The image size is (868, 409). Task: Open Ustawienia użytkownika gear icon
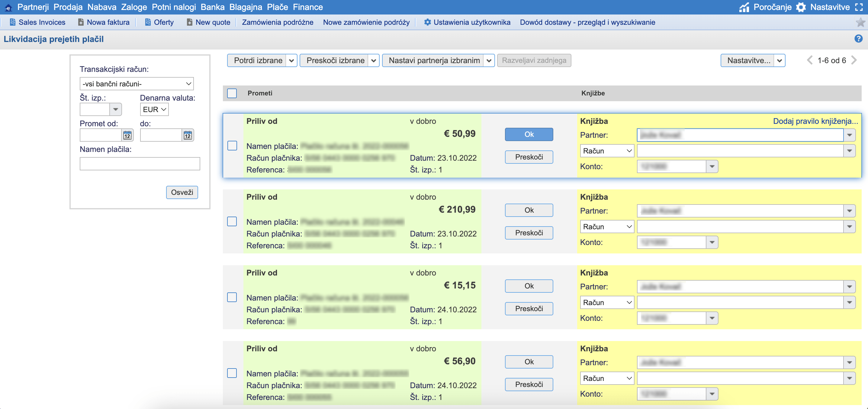click(x=427, y=22)
